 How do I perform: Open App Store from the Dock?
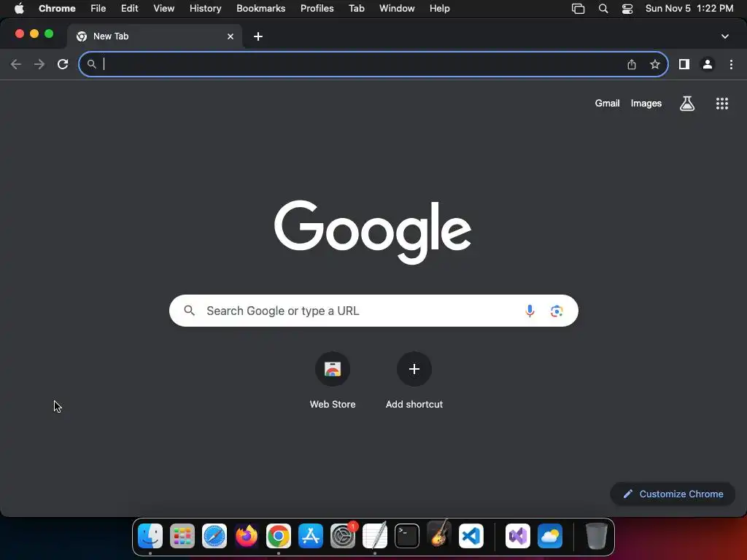pyautogui.click(x=311, y=536)
